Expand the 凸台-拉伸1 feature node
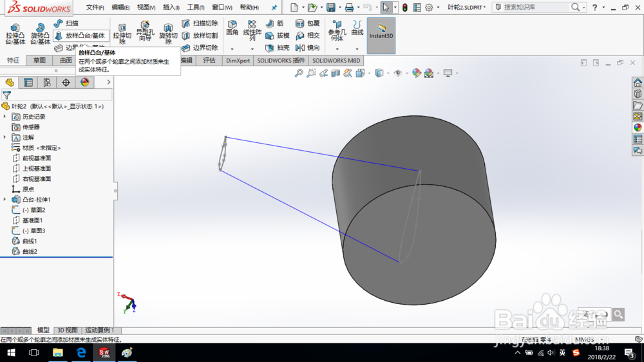 coord(5,199)
